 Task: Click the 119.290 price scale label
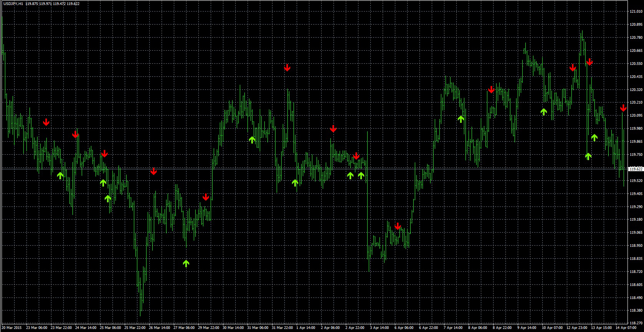(x=636, y=207)
